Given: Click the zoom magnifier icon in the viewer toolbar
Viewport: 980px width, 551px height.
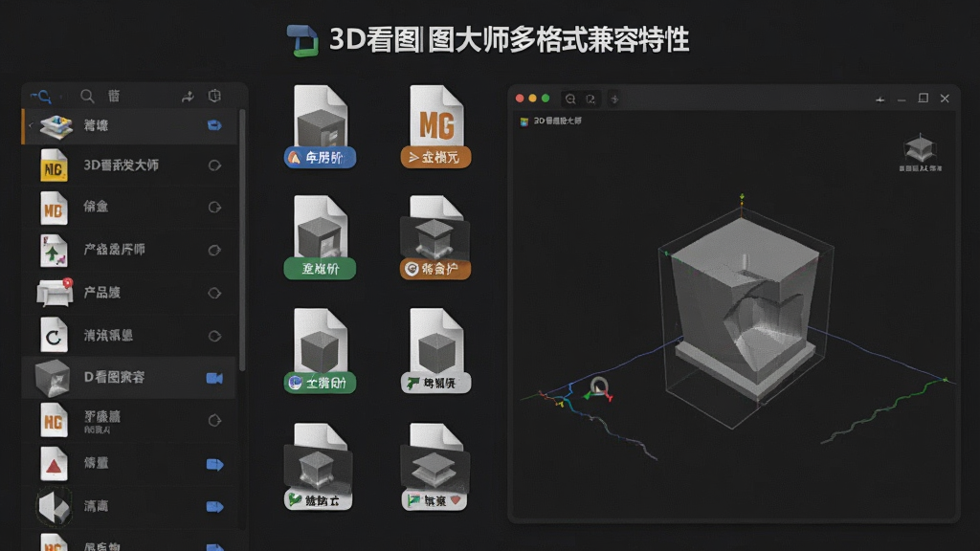Looking at the screenshot, I should (x=570, y=99).
